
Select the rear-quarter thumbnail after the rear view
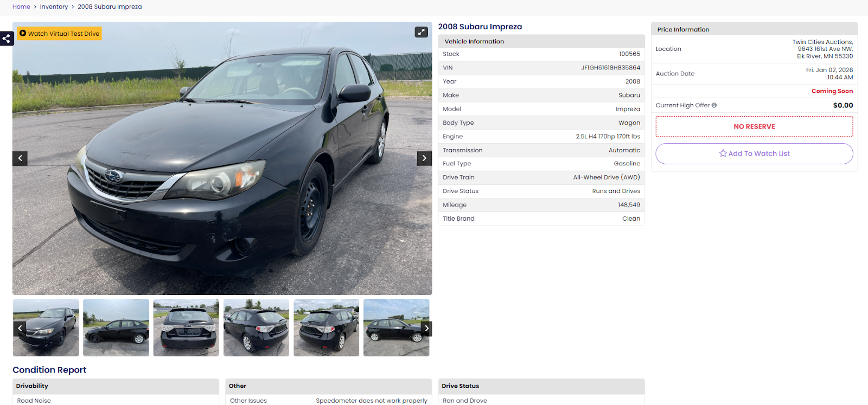256,327
